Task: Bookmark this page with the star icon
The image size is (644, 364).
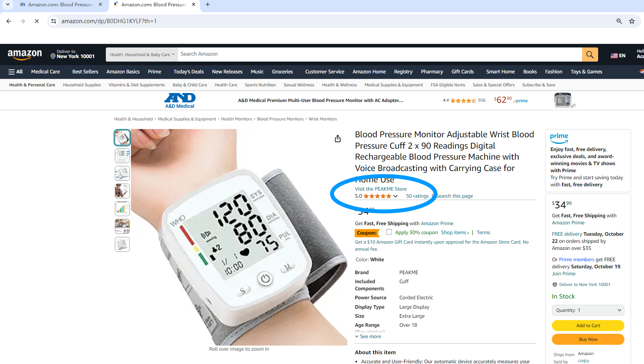Action: [x=632, y=21]
